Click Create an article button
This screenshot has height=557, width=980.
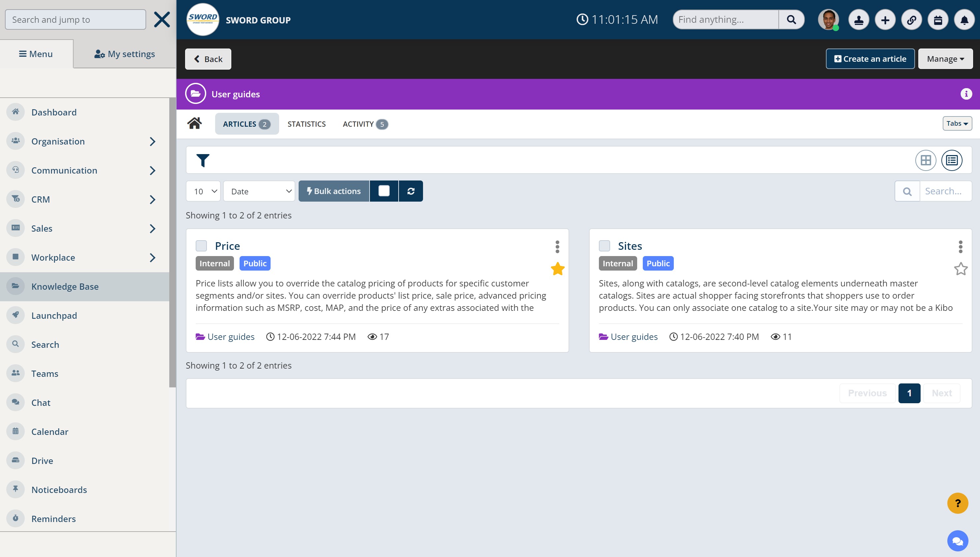[x=870, y=59]
